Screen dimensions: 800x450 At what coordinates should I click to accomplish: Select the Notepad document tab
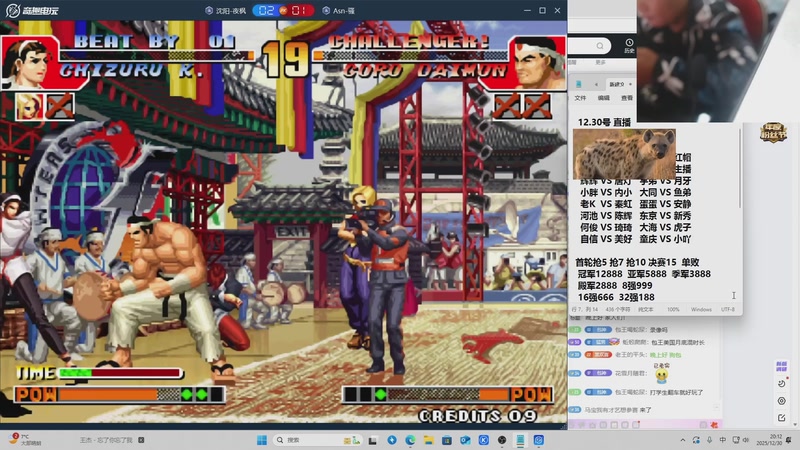tap(620, 84)
